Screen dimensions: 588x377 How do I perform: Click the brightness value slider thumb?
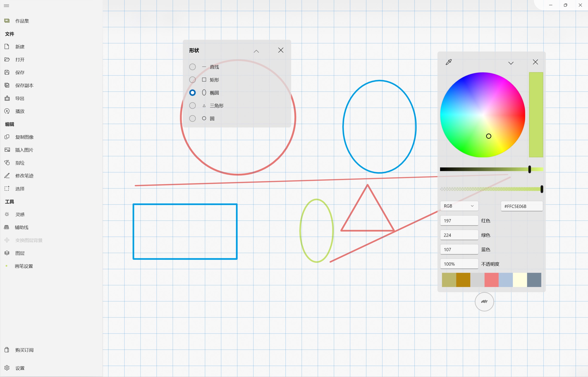coord(530,169)
